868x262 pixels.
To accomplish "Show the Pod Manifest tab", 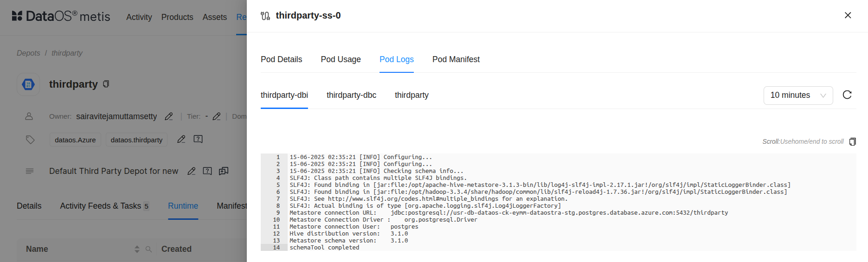I will pyautogui.click(x=456, y=59).
